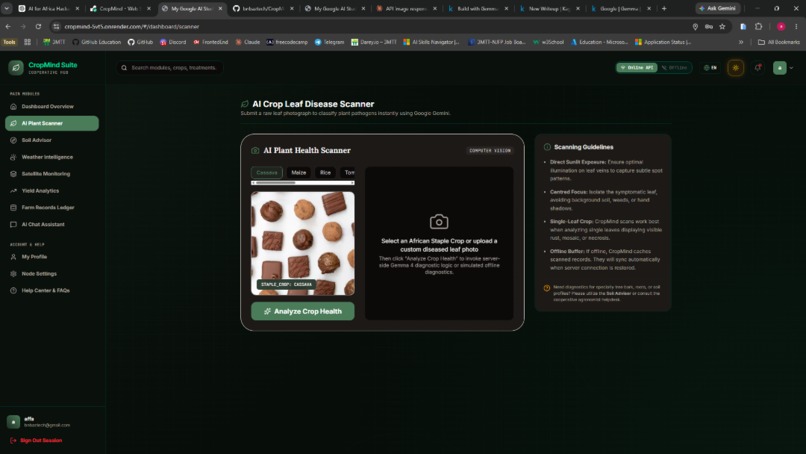Click the green user avatar in header
The image size is (806, 454).
(779, 67)
